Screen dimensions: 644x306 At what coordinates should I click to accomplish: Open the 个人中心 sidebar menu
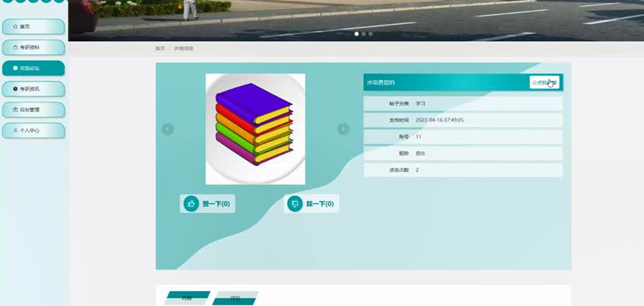tap(33, 130)
